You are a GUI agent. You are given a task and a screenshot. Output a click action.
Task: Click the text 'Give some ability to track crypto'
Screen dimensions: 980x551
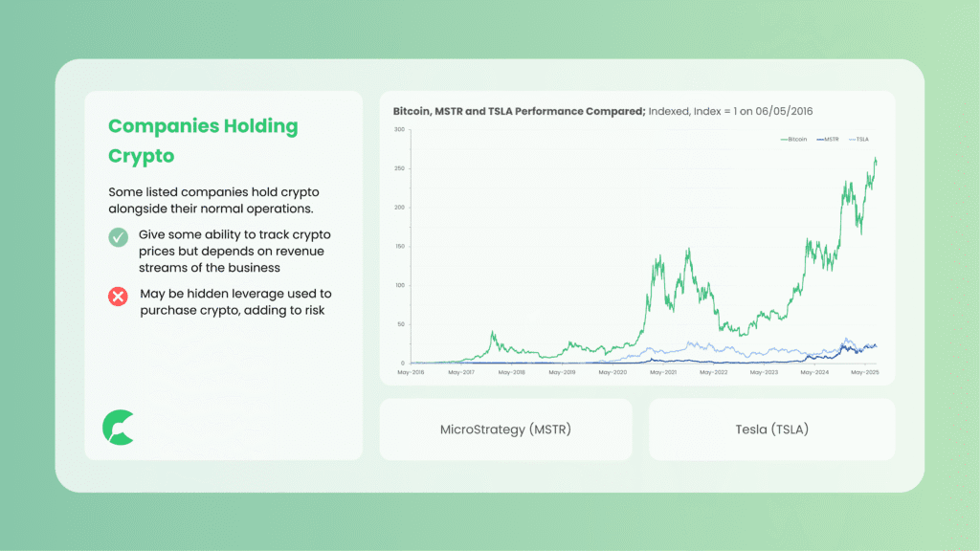234,234
